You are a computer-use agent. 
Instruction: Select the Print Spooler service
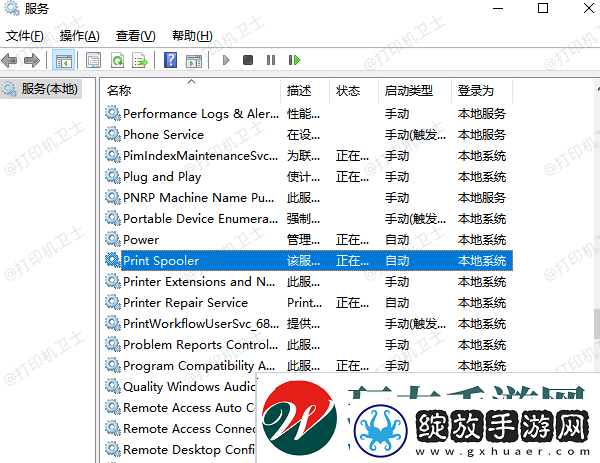pyautogui.click(x=308, y=261)
